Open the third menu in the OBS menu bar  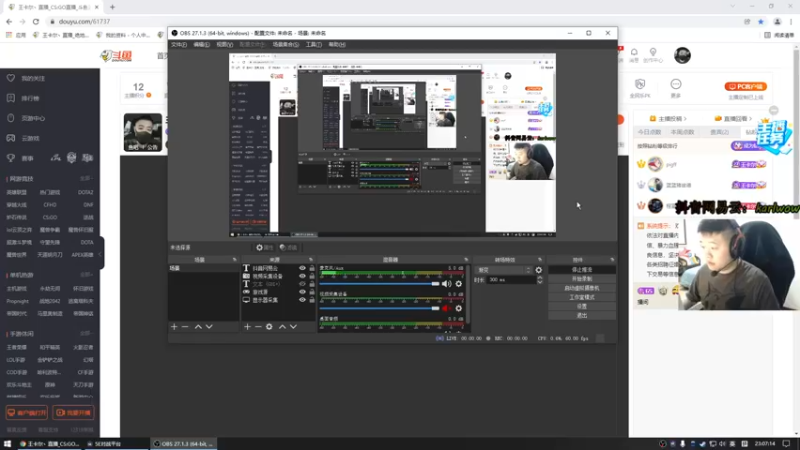click(224, 44)
